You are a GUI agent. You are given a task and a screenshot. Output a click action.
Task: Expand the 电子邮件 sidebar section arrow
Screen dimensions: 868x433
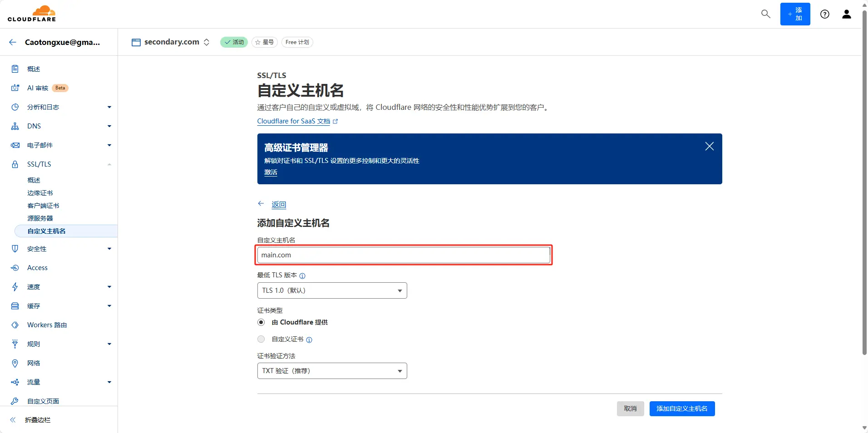(109, 145)
